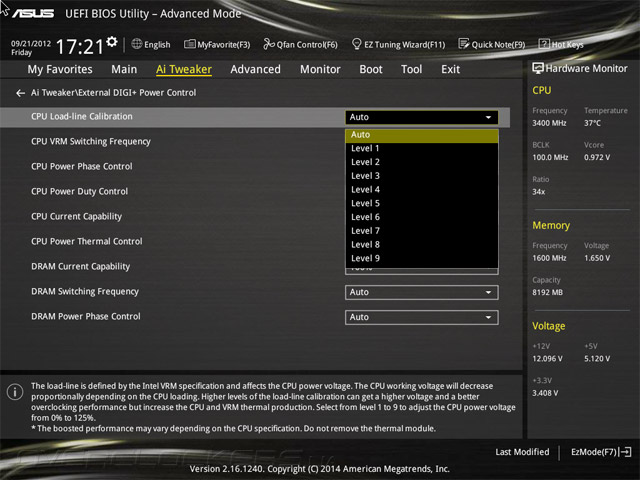Open Qfan Control(F6) text button
This screenshot has width=640, height=480.
pos(307,44)
